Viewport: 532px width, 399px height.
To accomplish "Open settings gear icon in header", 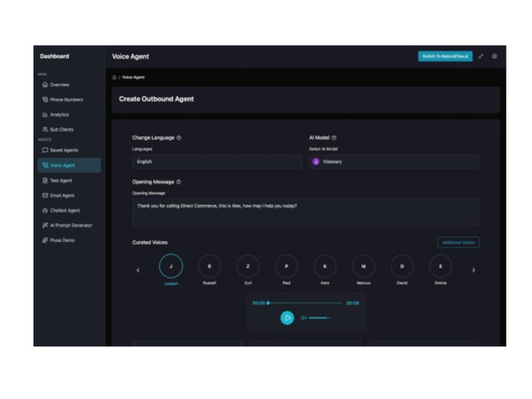I will tap(494, 56).
